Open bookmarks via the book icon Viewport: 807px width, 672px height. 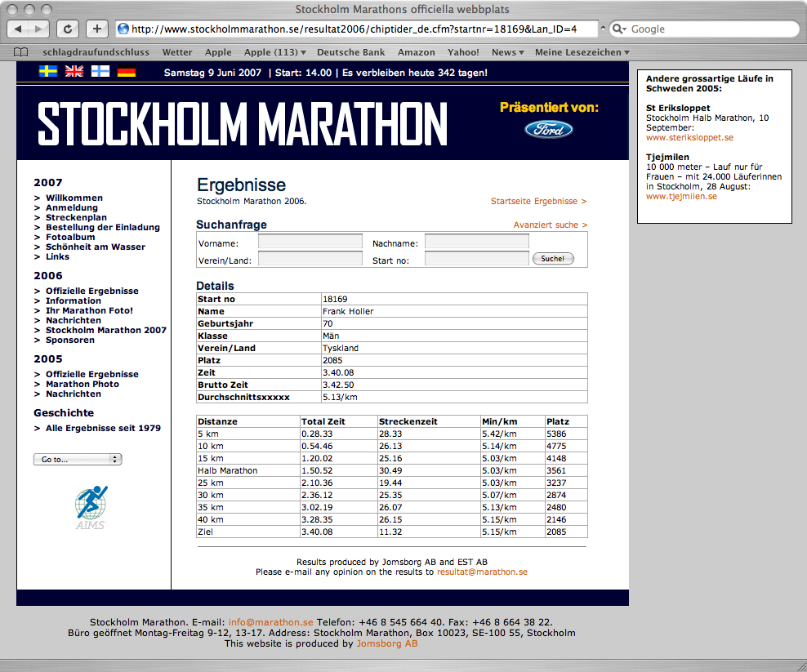[21, 52]
